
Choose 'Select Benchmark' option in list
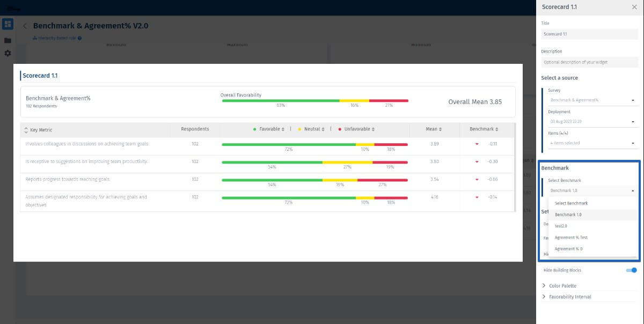coord(594,203)
